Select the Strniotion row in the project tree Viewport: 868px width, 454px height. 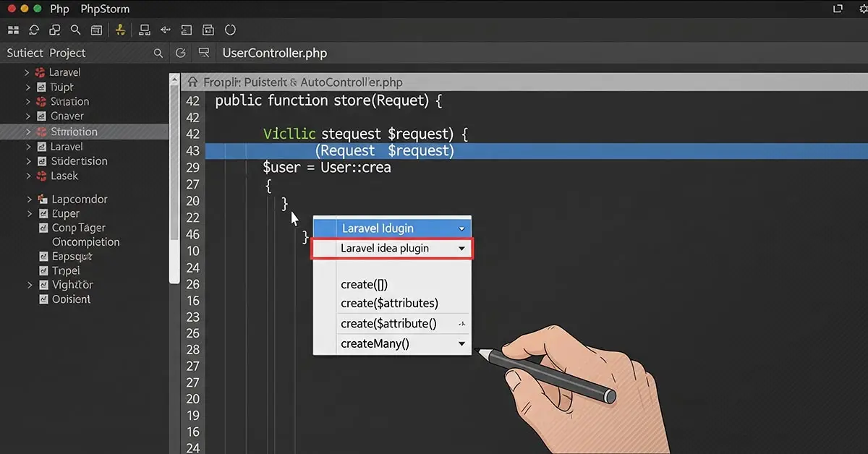(x=84, y=132)
